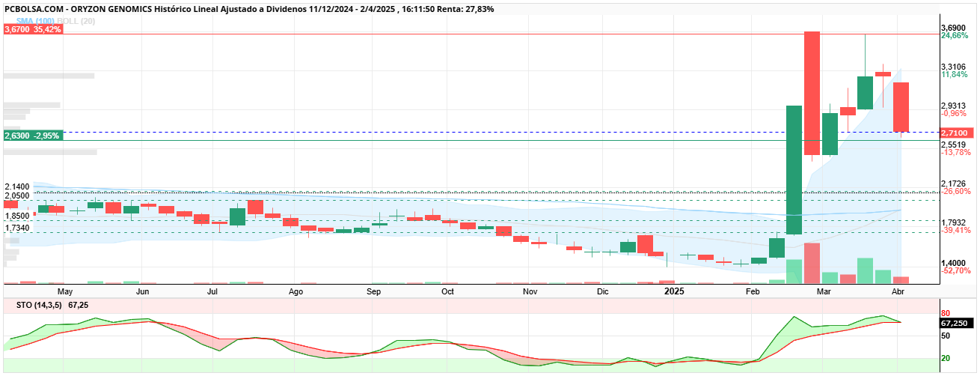Click the 3,3106 price axis label
Image resolution: width=980 pixels, height=376 pixels.
tap(954, 67)
